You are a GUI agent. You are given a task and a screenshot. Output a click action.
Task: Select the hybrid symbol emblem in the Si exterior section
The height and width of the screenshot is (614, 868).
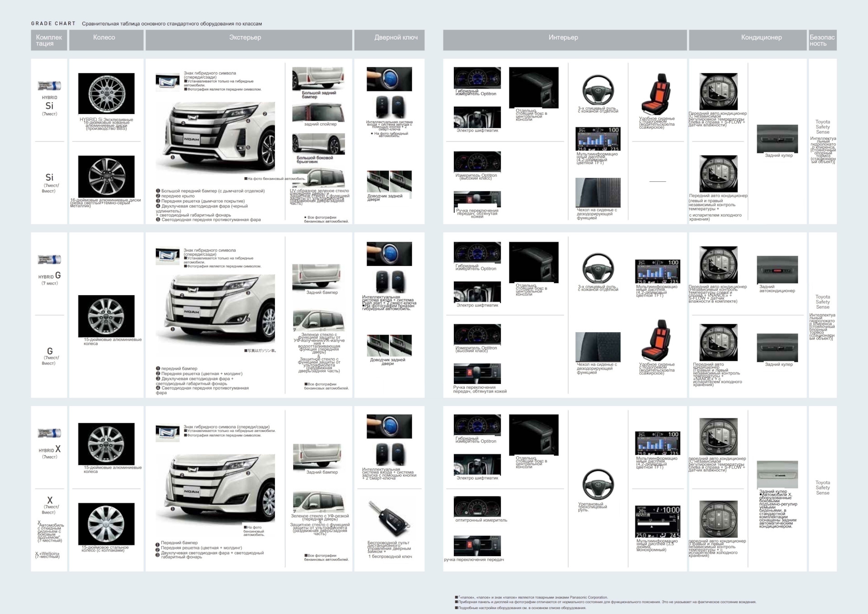click(x=168, y=82)
